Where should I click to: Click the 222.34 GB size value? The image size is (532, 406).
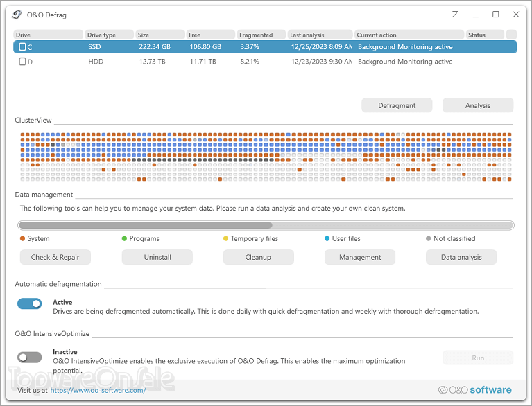click(x=155, y=47)
